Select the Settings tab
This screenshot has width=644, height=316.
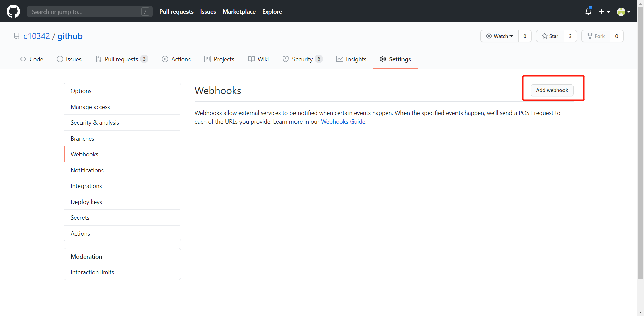coord(395,59)
